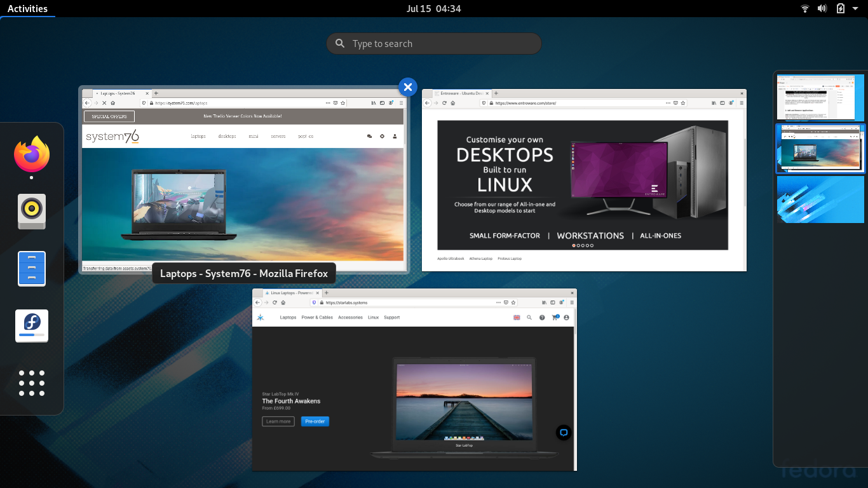868x488 pixels.
Task: Click the system76 logo
Action: [112, 136]
